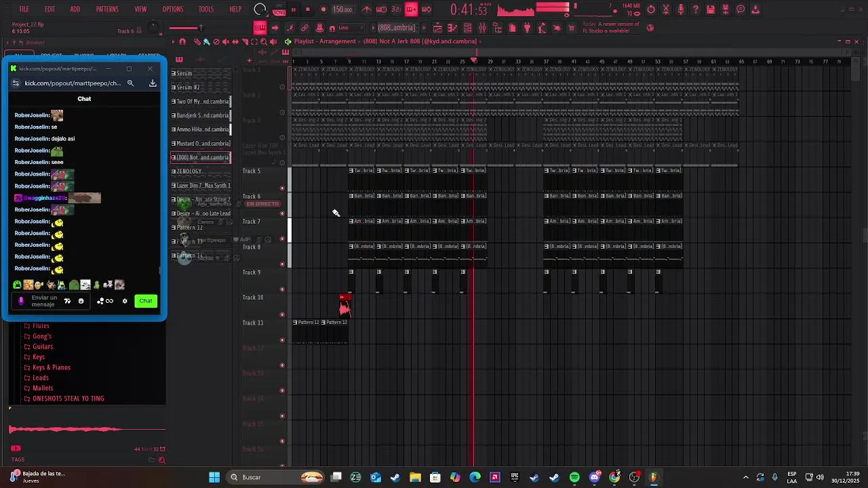868x488 pixels.
Task: Open the Keys & Pianos folder
Action: pyautogui.click(x=52, y=367)
